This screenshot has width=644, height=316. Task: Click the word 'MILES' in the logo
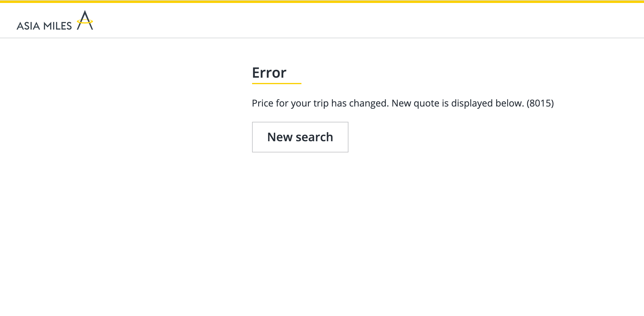[x=58, y=26]
